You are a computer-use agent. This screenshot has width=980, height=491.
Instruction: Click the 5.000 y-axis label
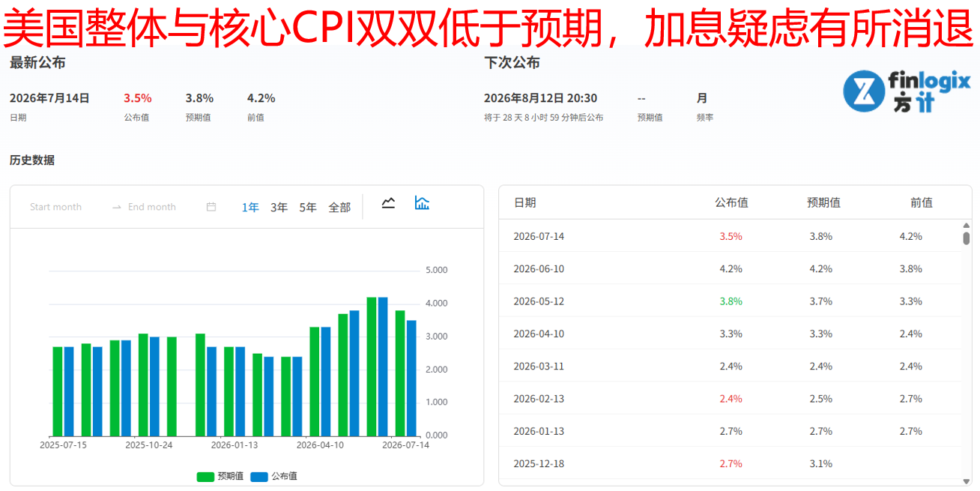(436, 270)
